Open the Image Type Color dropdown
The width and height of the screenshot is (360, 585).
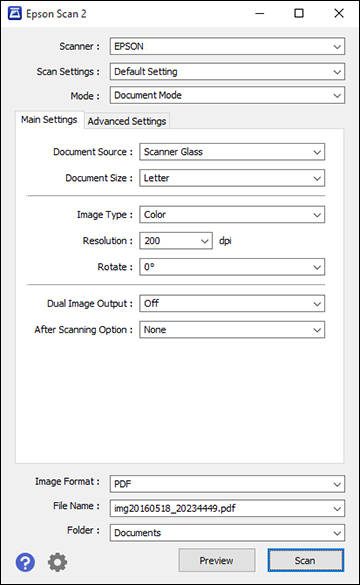pos(232,215)
